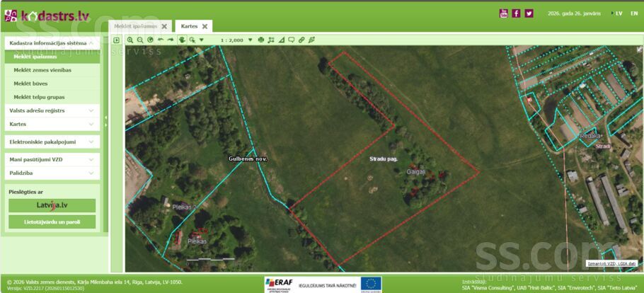
Task: Open the map layers icon
Action: [311, 40]
